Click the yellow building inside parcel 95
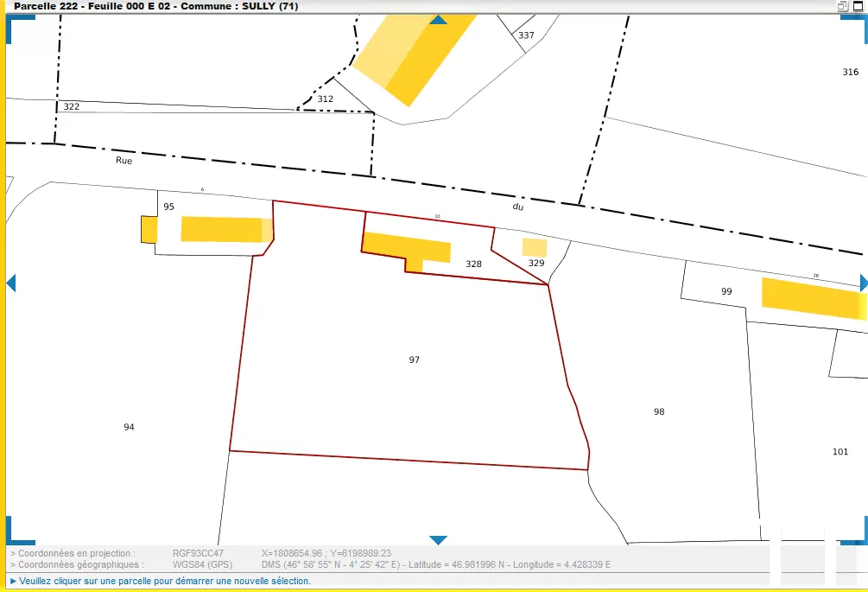 pyautogui.click(x=220, y=229)
